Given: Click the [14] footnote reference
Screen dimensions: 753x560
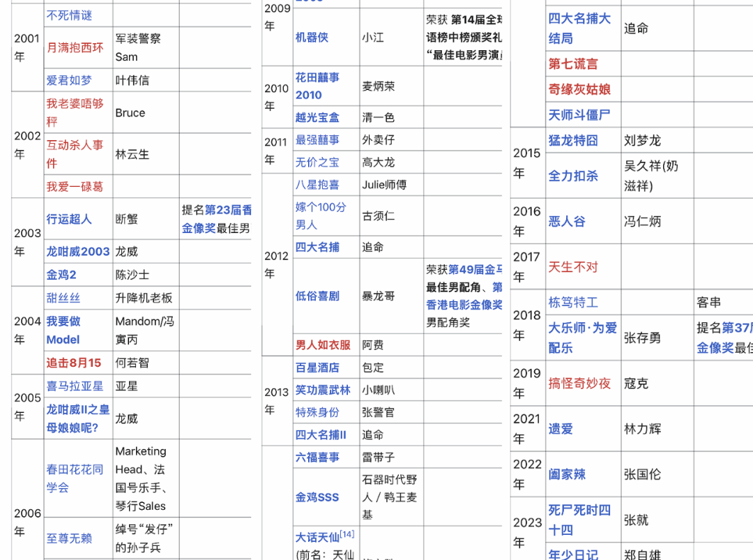Looking at the screenshot, I should click(347, 533).
